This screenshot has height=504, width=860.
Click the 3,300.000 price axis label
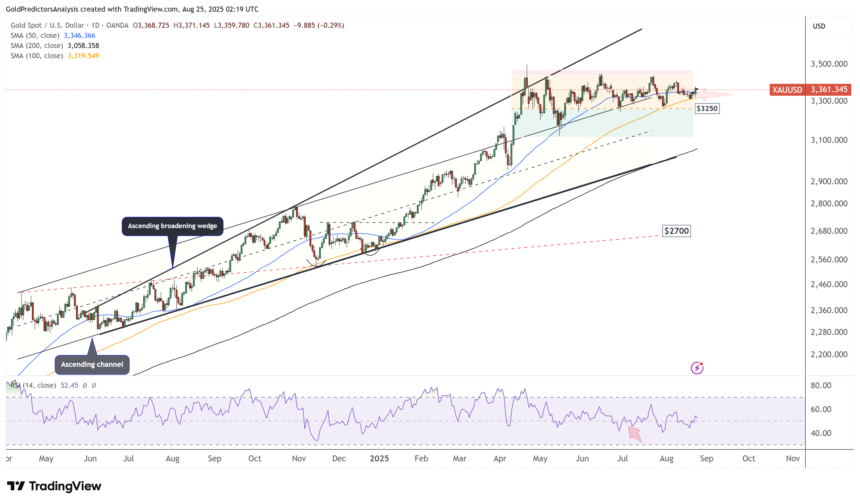829,101
